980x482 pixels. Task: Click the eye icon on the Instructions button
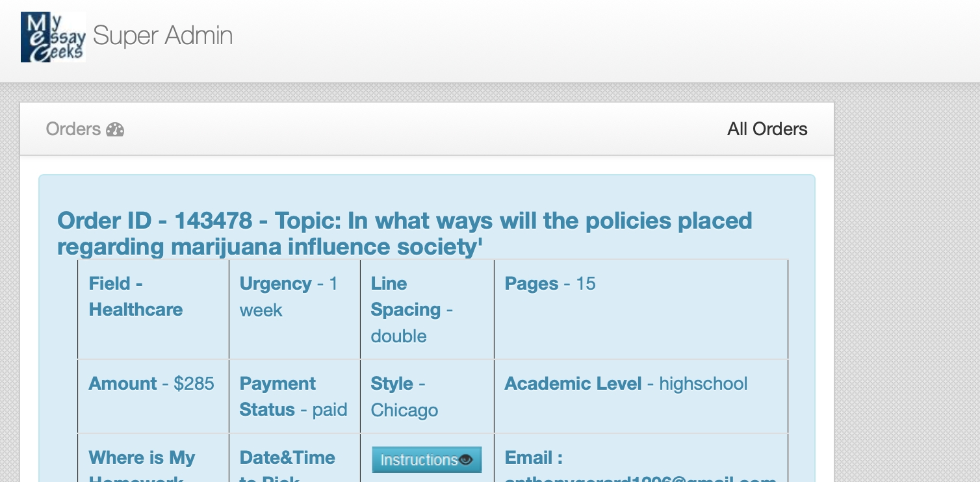pyautogui.click(x=466, y=460)
